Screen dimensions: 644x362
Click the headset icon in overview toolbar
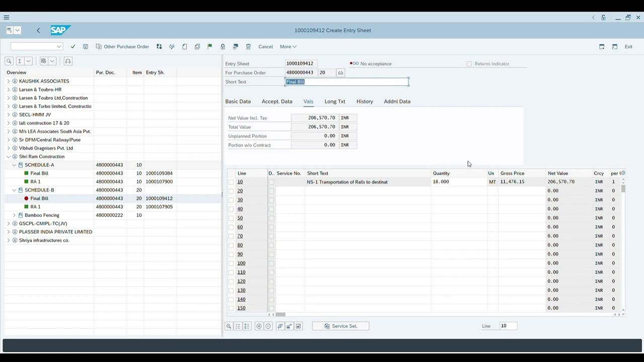(68, 61)
